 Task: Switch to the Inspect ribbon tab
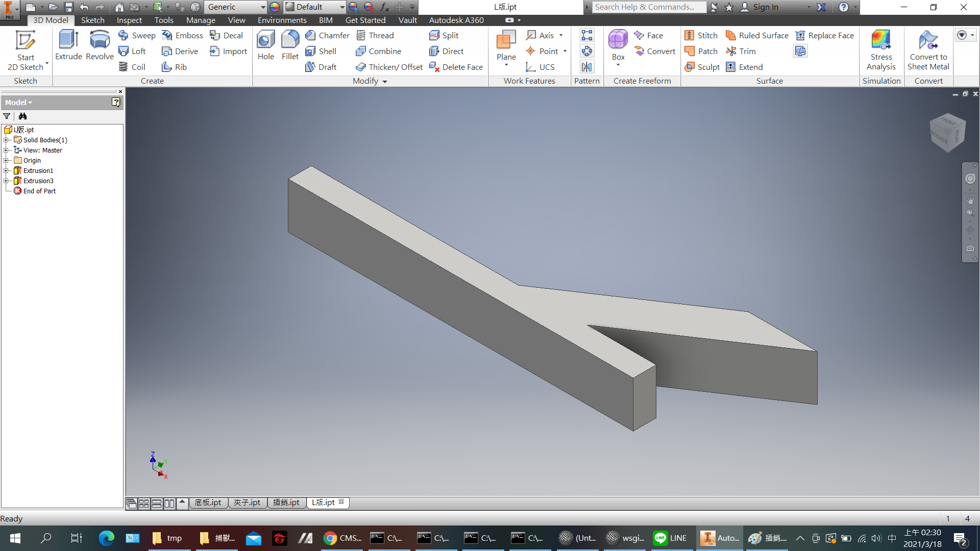[x=129, y=20]
